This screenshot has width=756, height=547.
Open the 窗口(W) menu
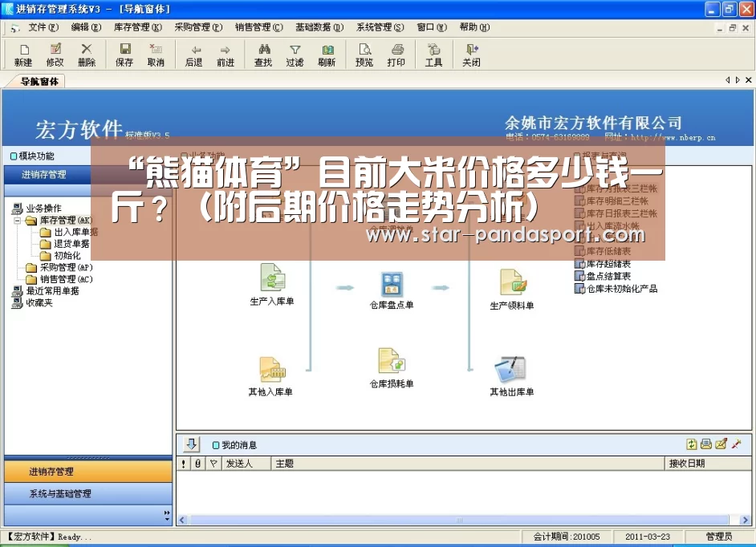(432, 27)
